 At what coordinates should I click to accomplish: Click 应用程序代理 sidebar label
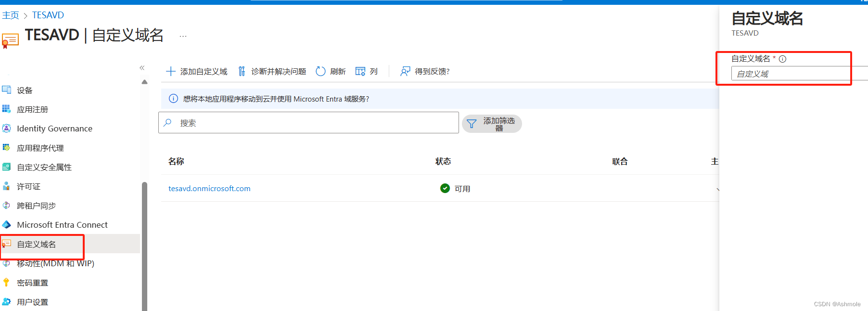pos(40,148)
